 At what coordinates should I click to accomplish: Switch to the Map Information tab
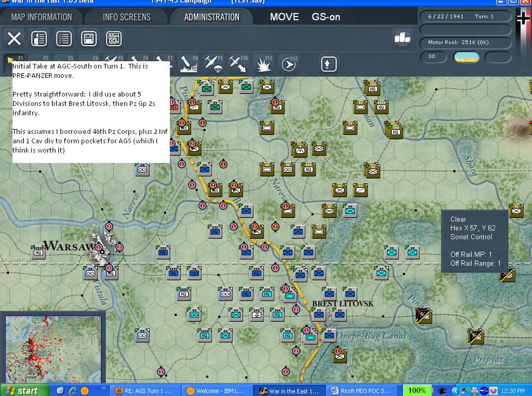pyautogui.click(x=42, y=17)
